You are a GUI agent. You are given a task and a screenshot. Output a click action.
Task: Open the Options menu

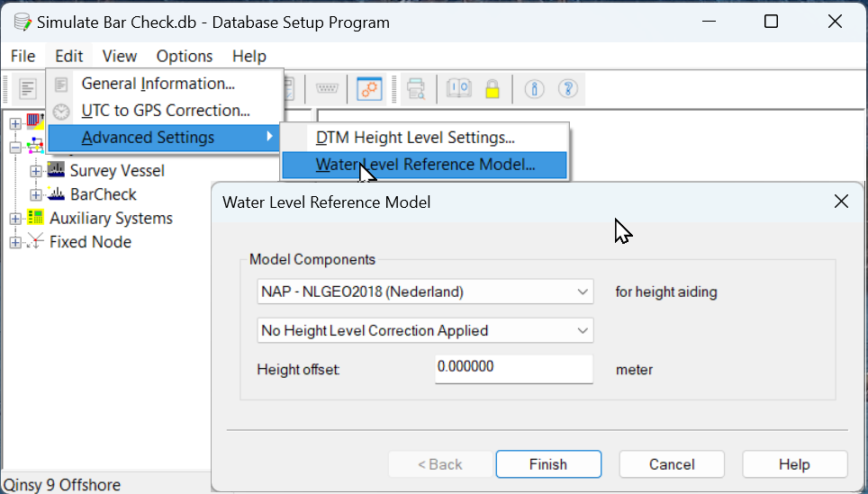pyautogui.click(x=185, y=56)
